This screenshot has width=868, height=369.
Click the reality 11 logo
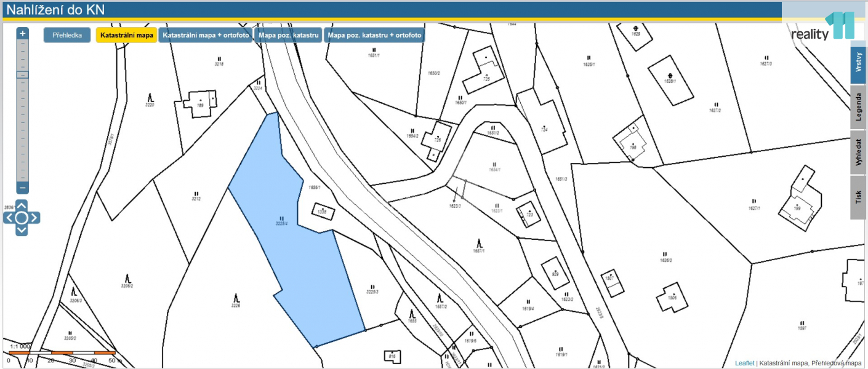tap(823, 27)
